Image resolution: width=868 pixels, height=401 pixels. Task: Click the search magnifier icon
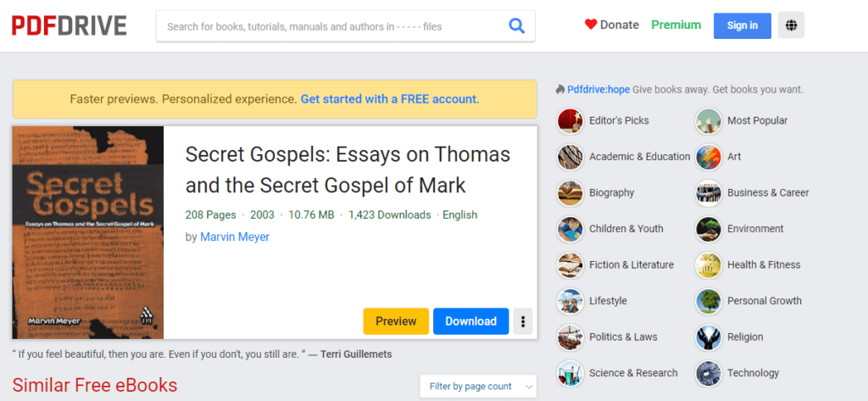pyautogui.click(x=516, y=26)
